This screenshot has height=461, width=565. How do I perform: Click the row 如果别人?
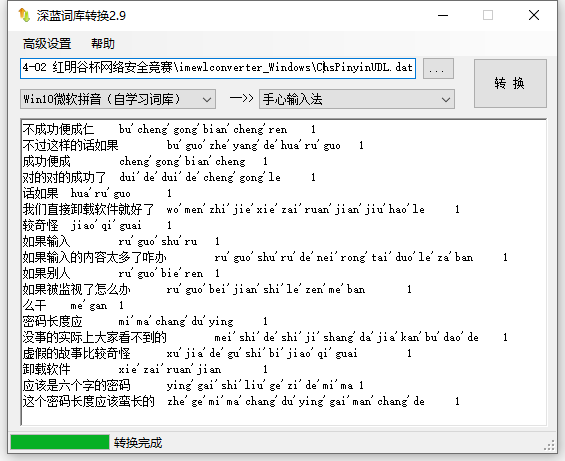tap(121, 273)
